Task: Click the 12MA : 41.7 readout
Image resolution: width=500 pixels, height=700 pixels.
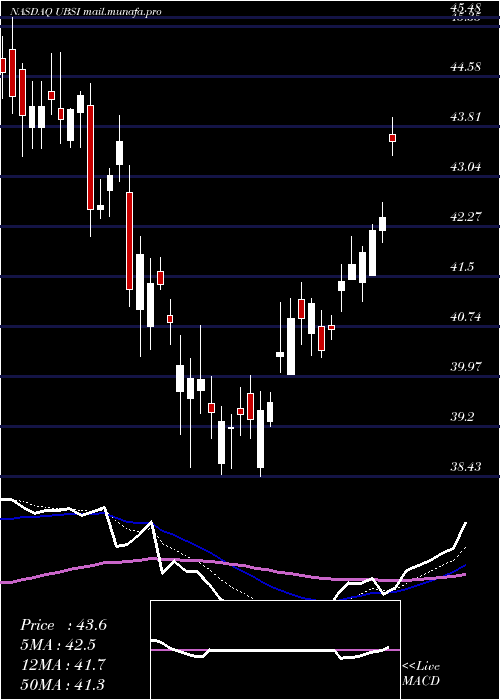Action: tap(63, 665)
